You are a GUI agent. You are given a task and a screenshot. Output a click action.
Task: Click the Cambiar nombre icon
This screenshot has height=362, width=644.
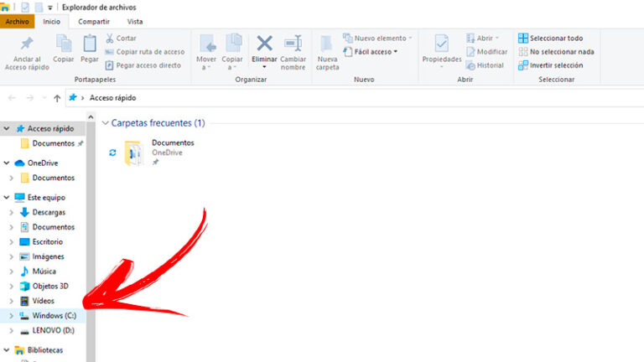tap(293, 44)
